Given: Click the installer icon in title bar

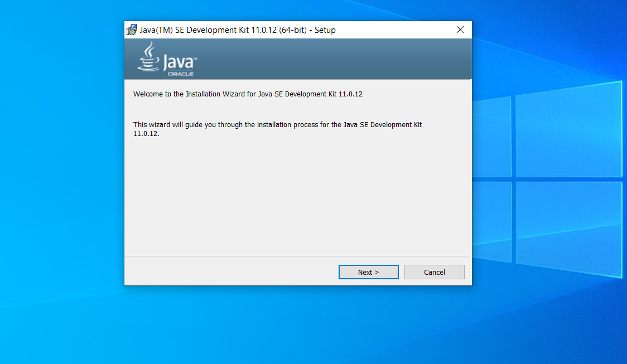Looking at the screenshot, I should click(x=132, y=30).
